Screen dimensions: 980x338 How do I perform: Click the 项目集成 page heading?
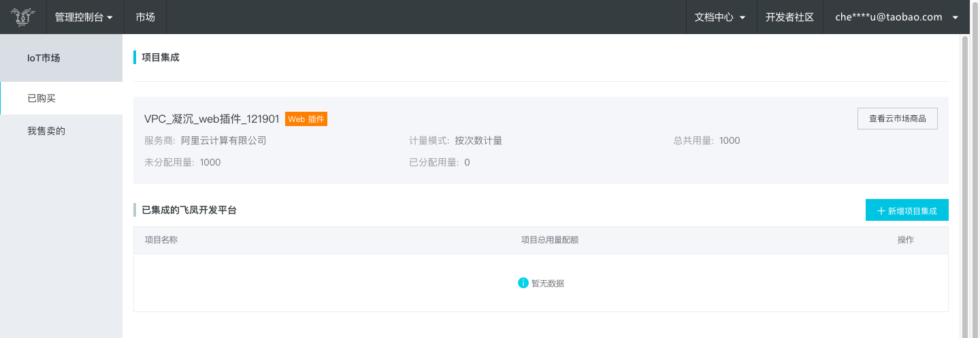[161, 57]
